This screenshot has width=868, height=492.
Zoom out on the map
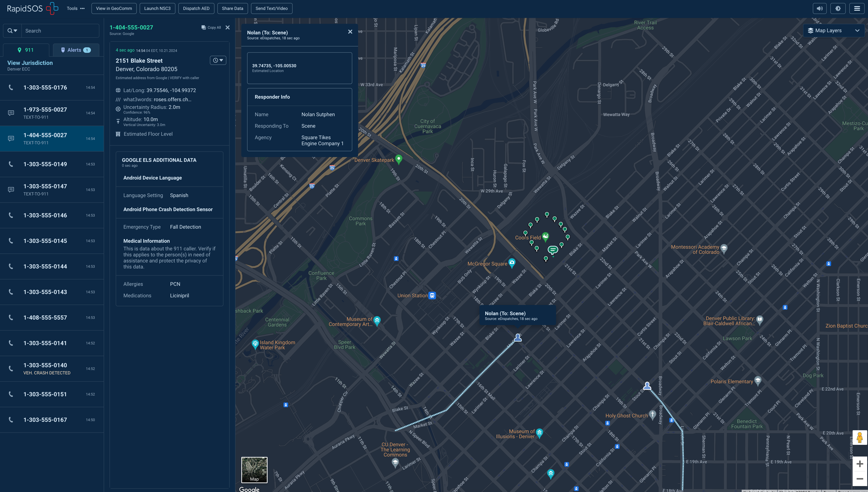pos(860,478)
